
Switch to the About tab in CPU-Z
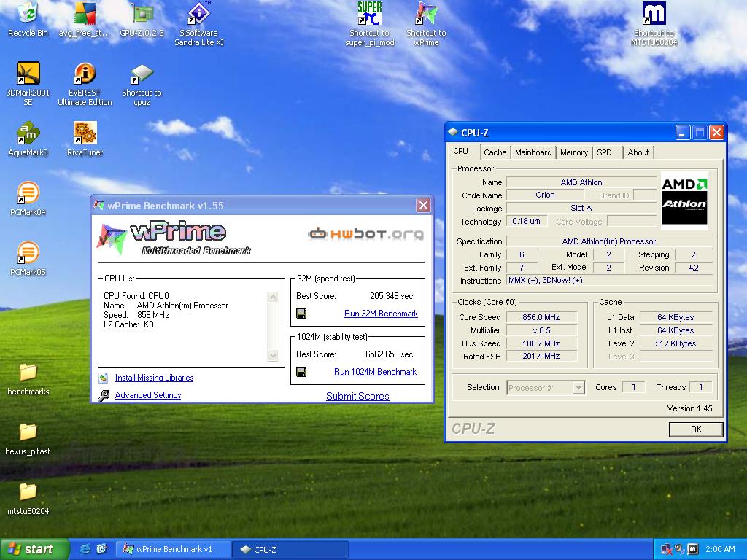click(638, 152)
